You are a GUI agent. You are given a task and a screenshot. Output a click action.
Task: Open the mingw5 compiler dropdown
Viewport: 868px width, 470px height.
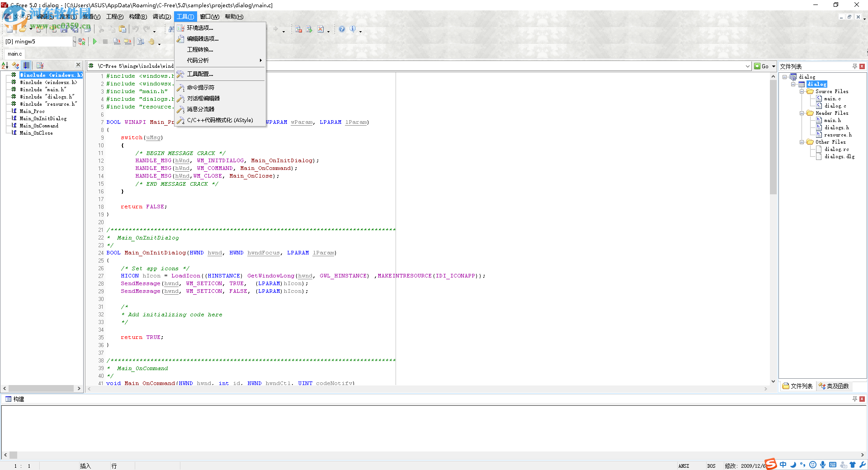tap(74, 42)
